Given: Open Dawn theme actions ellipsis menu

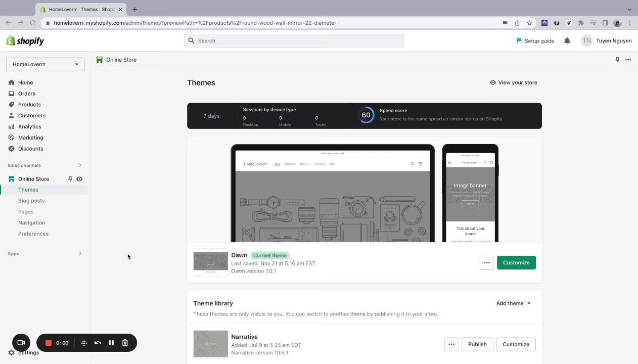Looking at the screenshot, I should click(x=487, y=262).
